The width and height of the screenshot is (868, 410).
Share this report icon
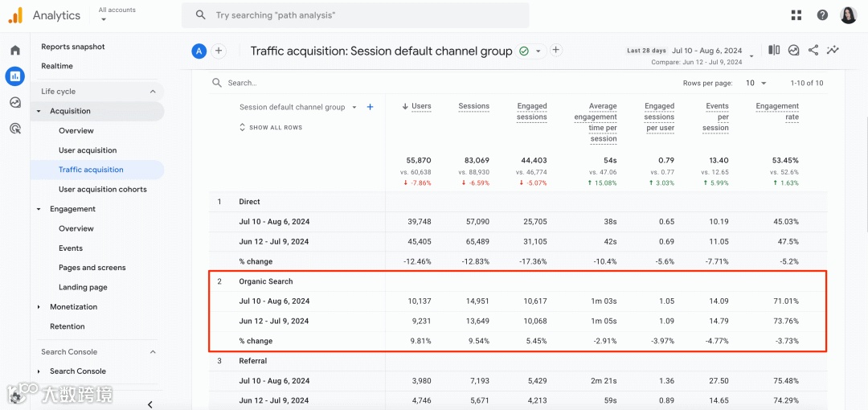pyautogui.click(x=813, y=50)
